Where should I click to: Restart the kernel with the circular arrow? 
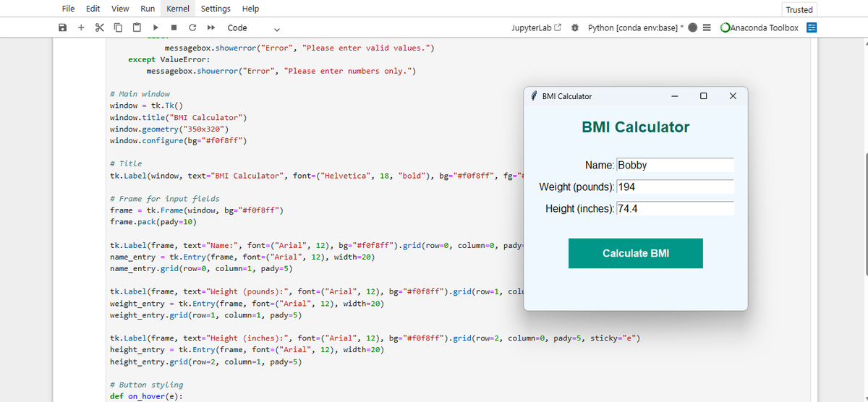(192, 27)
